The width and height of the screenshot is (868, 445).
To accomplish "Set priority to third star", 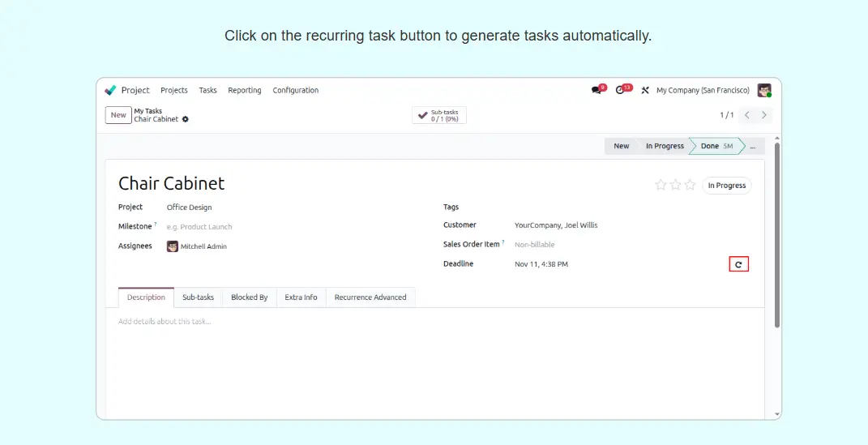I will click(x=690, y=185).
